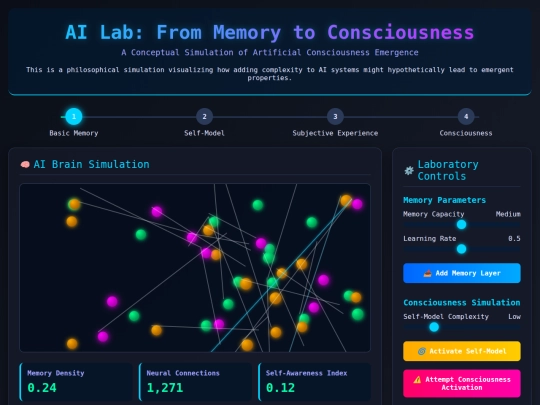This screenshot has width=540, height=405.
Task: Click the 'Self-Model' step label
Action: coord(204,133)
